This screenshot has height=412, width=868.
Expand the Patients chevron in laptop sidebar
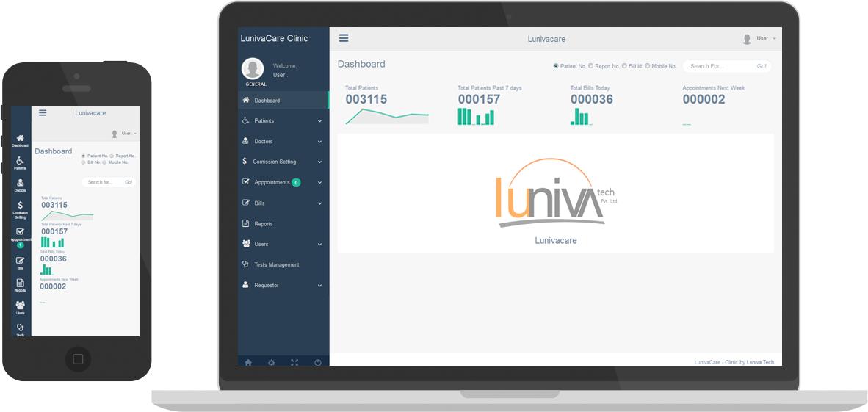320,120
